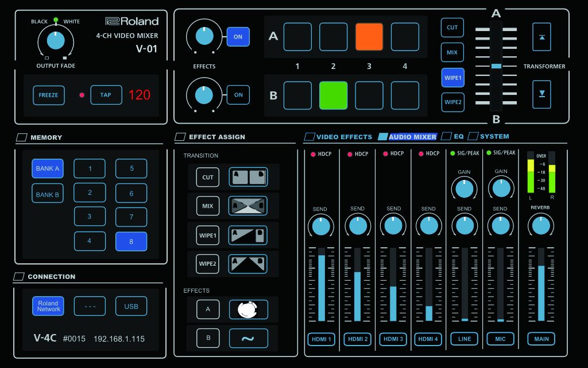Toggle the effects A ON button
The image size is (588, 368).
[x=238, y=37]
